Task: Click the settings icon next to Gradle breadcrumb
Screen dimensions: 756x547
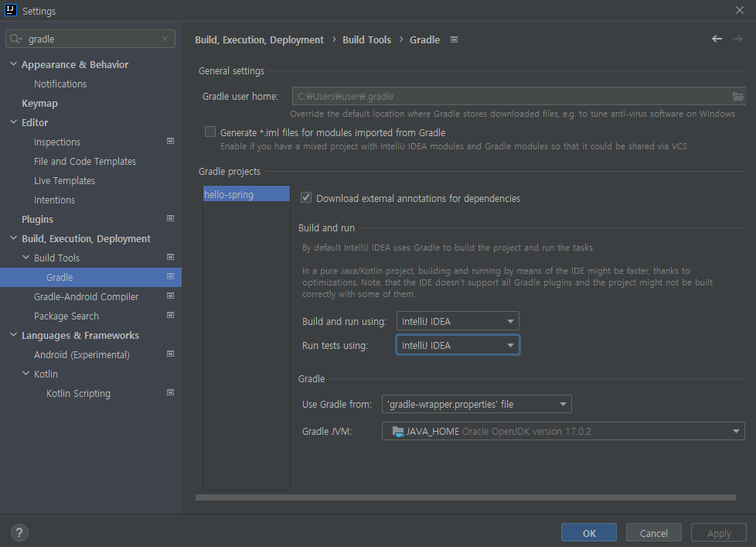Action: pyautogui.click(x=455, y=39)
